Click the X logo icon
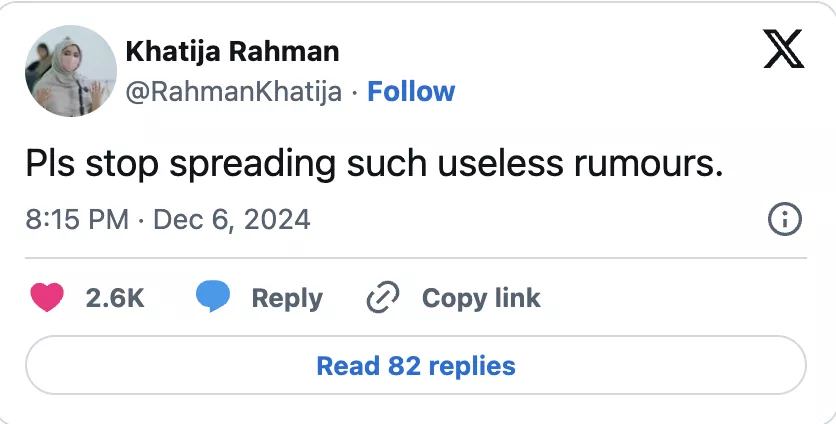The image size is (836, 424). pyautogui.click(x=783, y=49)
